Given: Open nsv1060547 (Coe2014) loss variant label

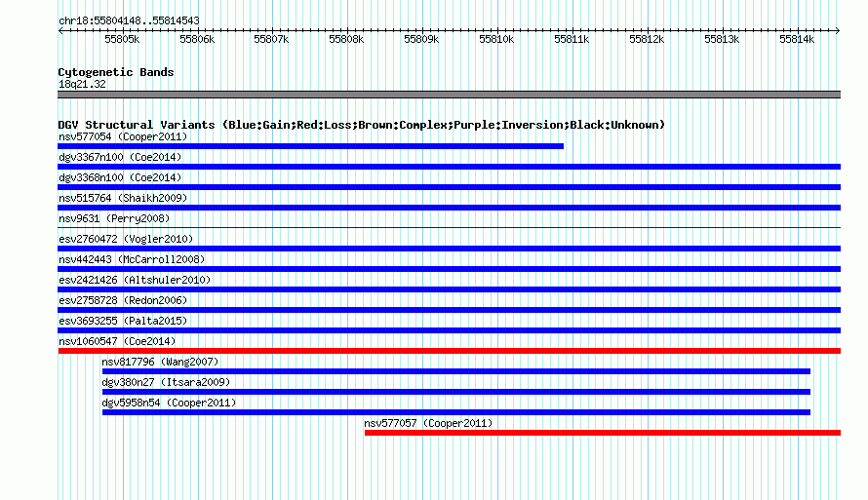Looking at the screenshot, I should (117, 341).
